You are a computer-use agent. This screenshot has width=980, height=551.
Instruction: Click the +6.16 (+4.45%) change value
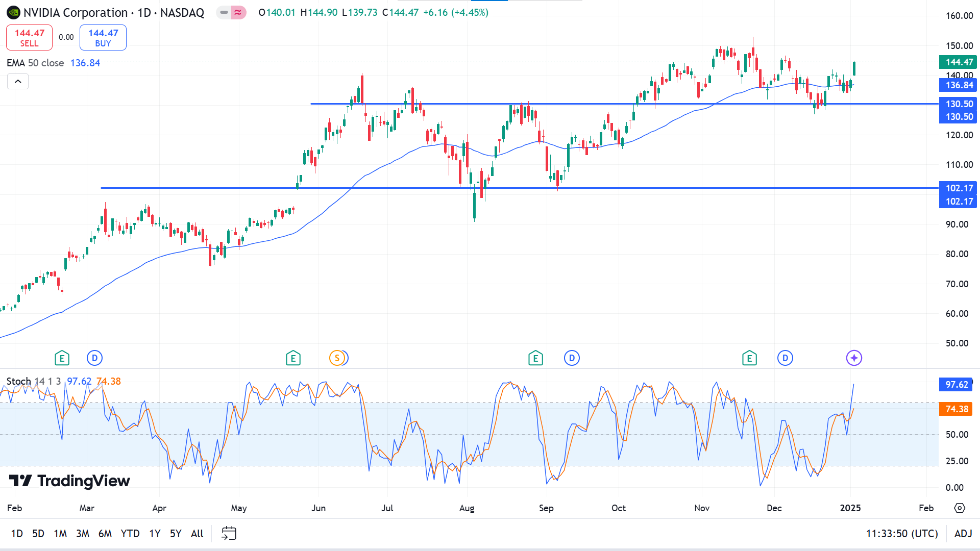[456, 12]
